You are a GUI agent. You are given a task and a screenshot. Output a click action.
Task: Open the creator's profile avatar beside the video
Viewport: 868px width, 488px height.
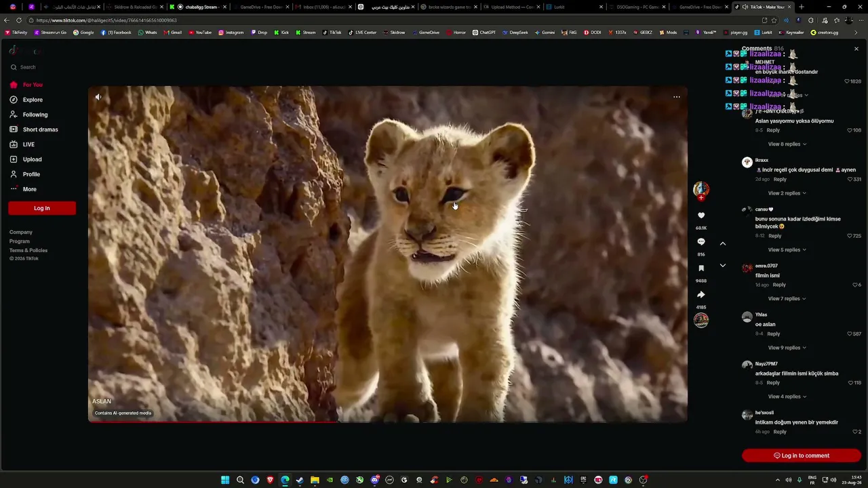(701, 190)
